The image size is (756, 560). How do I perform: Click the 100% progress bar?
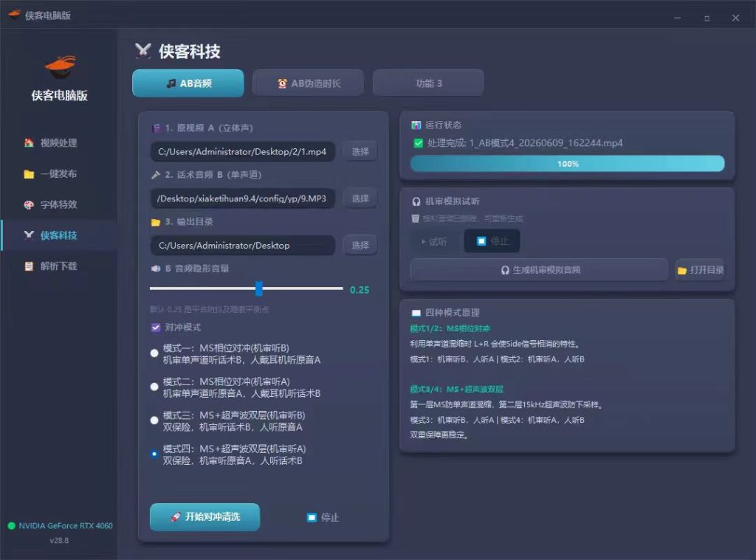(568, 164)
